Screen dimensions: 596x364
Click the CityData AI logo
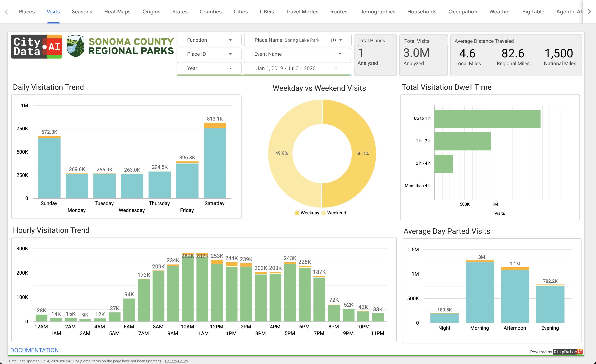click(x=36, y=46)
